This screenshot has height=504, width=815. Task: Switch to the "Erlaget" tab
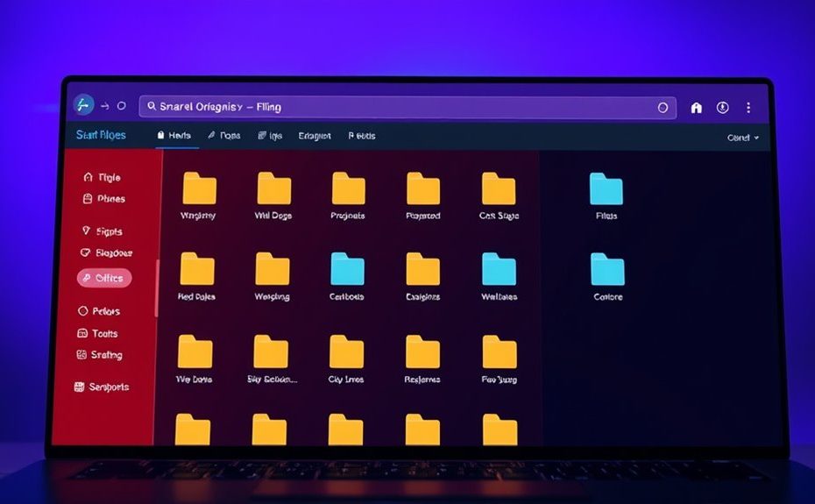click(314, 136)
